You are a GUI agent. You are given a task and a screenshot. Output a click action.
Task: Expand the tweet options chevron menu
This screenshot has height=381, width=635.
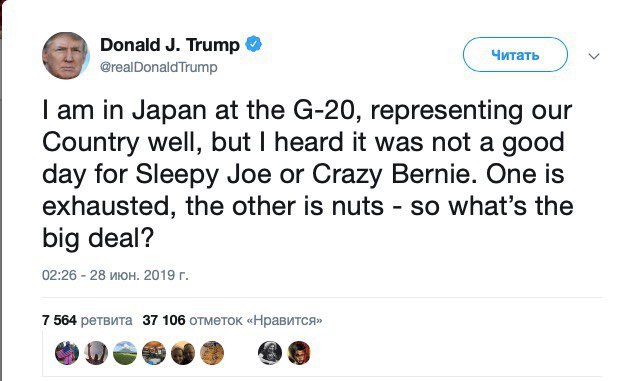(594, 56)
